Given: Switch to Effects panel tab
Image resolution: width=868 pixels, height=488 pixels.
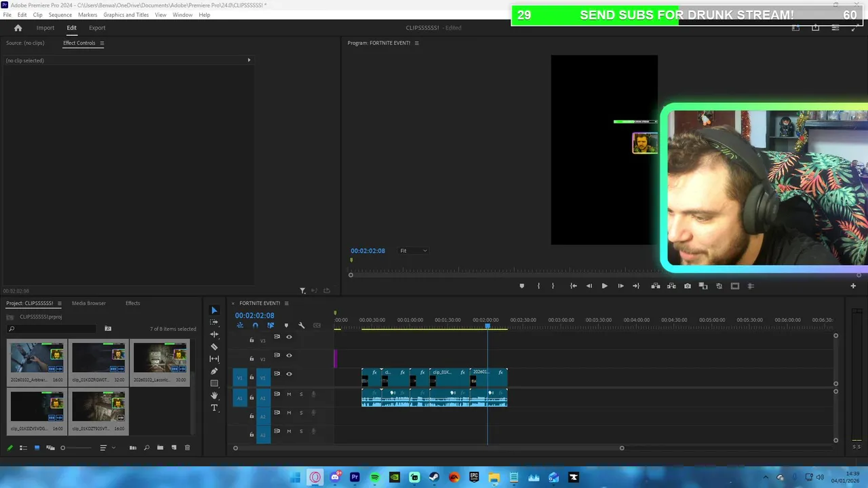Looking at the screenshot, I should (133, 303).
